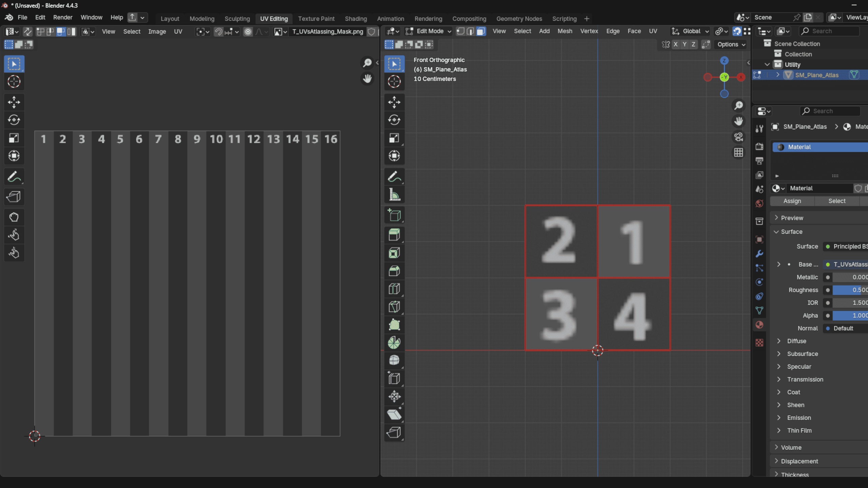This screenshot has height=488, width=868.
Task: Click the Principled BSDF surface shader button
Action: click(846, 246)
